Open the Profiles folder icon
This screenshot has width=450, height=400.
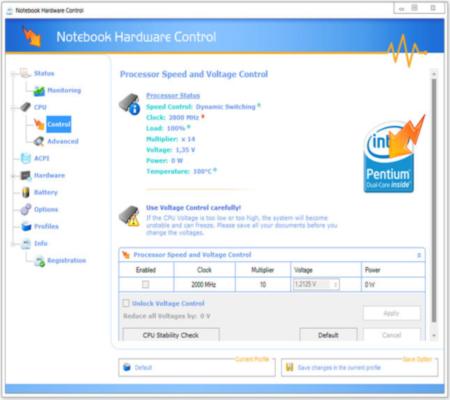point(26,226)
